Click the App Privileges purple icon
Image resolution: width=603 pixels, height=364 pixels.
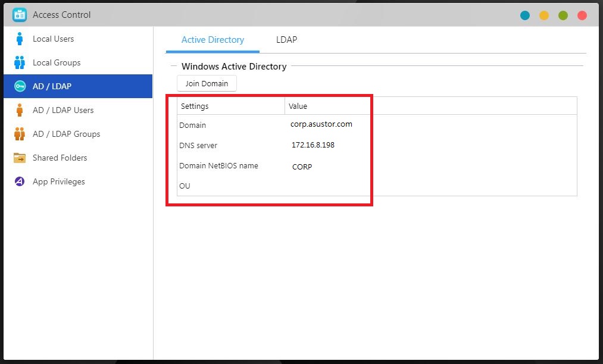point(20,181)
